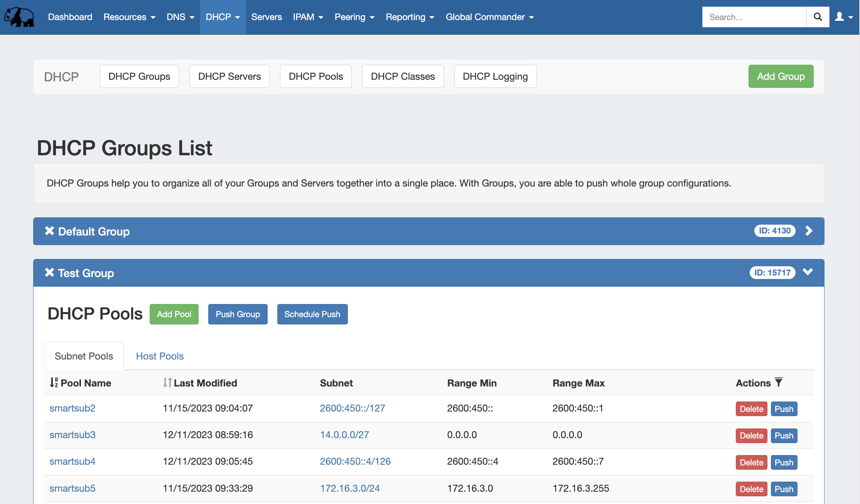The height and width of the screenshot is (504, 860).
Task: Sort by Last Modified arrows icon
Action: [167, 383]
